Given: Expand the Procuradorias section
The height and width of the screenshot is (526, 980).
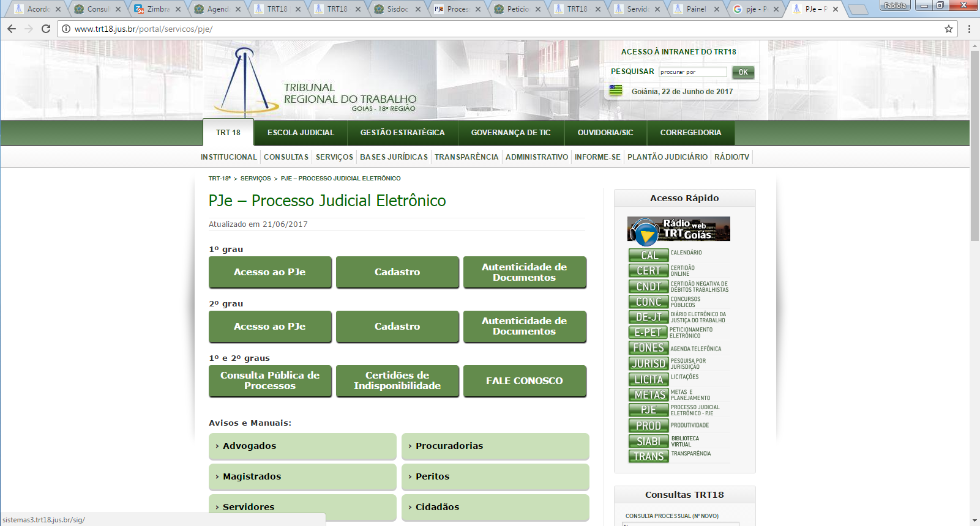Looking at the screenshot, I should tap(495, 446).
